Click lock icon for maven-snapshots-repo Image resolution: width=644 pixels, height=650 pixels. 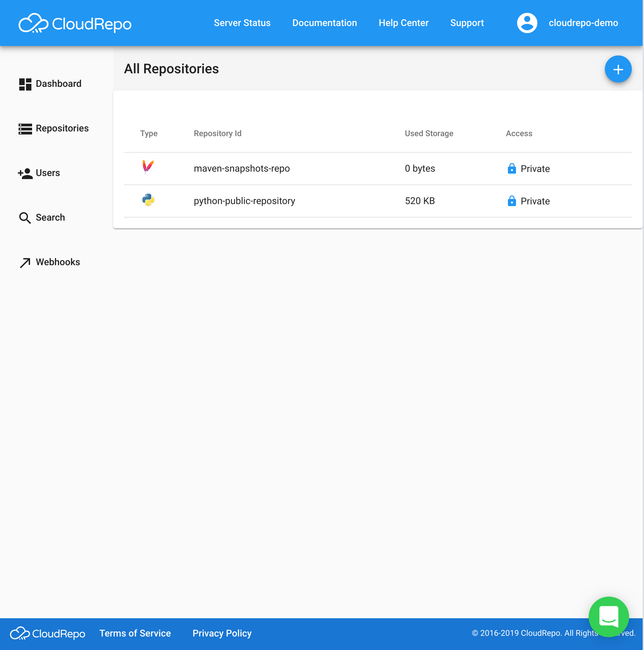pos(512,168)
